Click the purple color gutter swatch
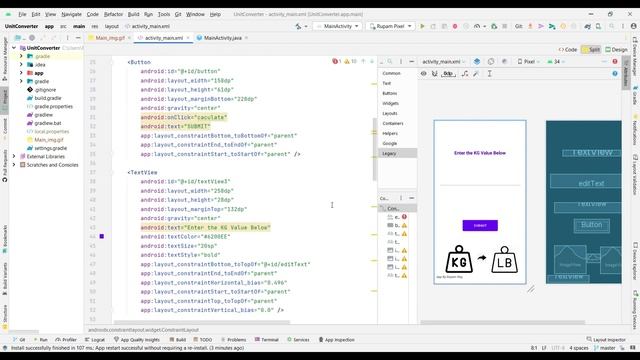This screenshot has width=640, height=360. click(102, 236)
